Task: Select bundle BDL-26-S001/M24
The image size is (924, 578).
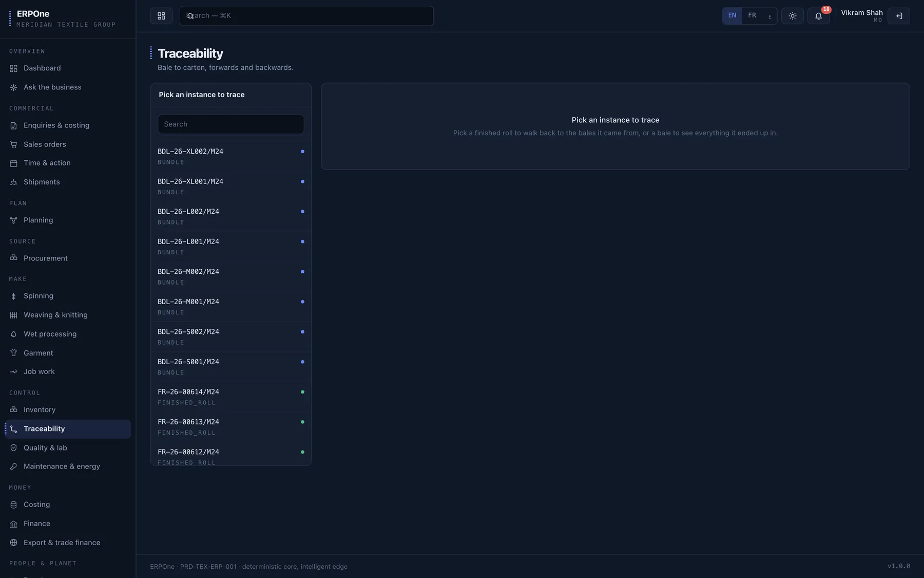Action: point(230,367)
